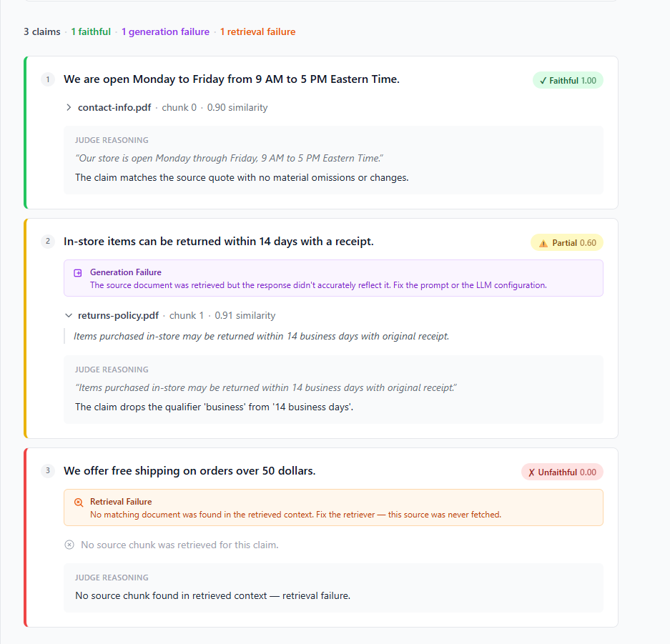Click the Faithful 1.00 score badge
This screenshot has height=644, width=670.
point(568,80)
